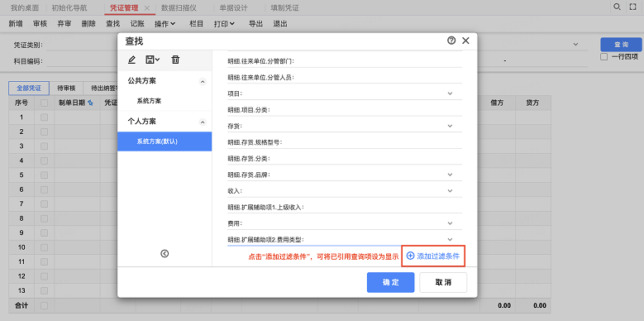Image resolution: width=644 pixels, height=321 pixels.
Task: Toggle the header select-all checkbox
Action: click(x=44, y=103)
